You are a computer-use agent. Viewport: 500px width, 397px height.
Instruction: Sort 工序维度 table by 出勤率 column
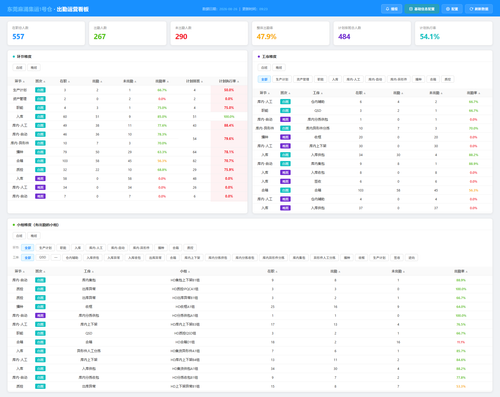coord(473,93)
